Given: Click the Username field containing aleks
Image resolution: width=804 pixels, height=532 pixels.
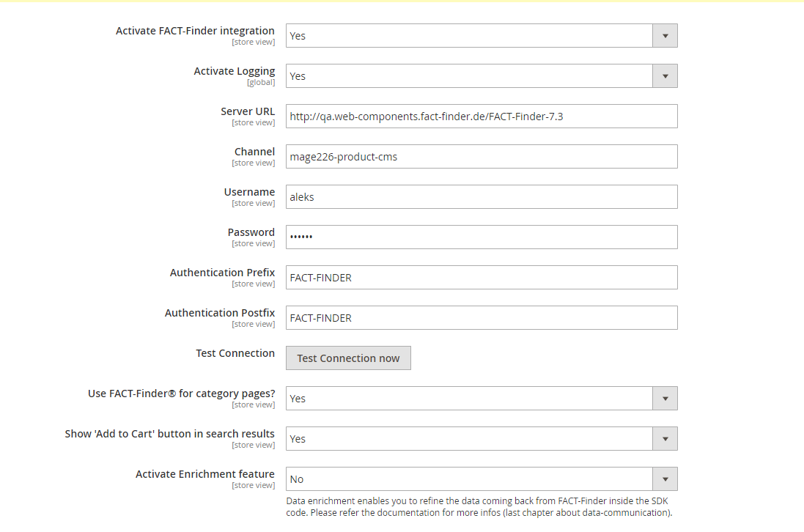Looking at the screenshot, I should [482, 197].
